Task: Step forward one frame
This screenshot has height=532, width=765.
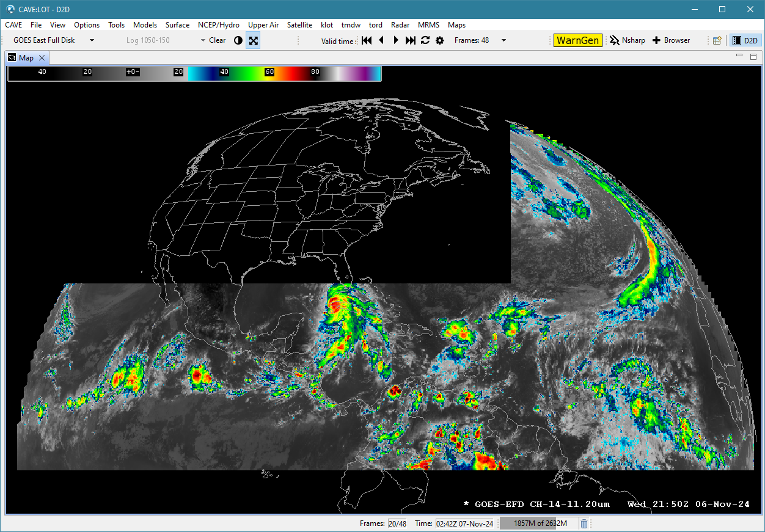Action: tap(396, 40)
